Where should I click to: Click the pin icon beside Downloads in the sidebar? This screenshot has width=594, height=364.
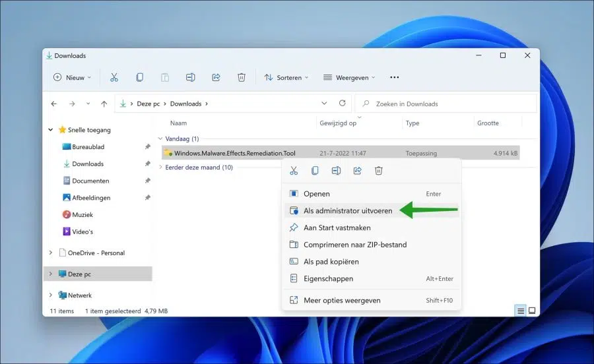[x=148, y=164]
